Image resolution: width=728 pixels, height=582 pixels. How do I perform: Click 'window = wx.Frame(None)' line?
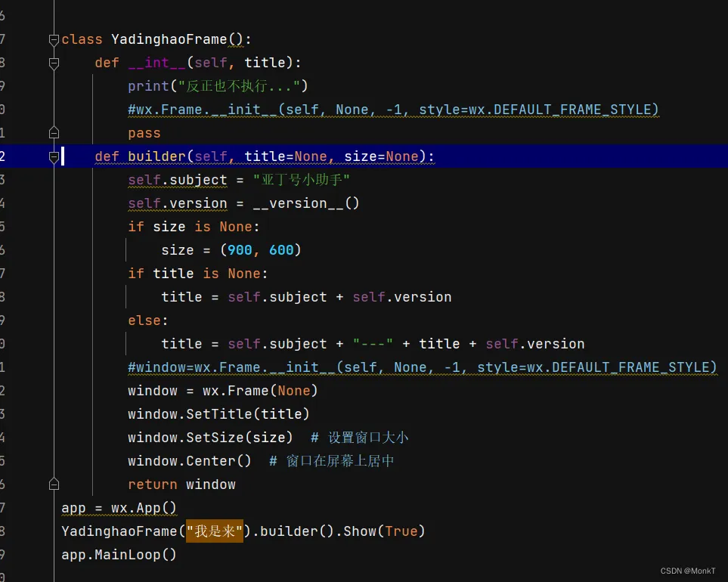(x=223, y=391)
